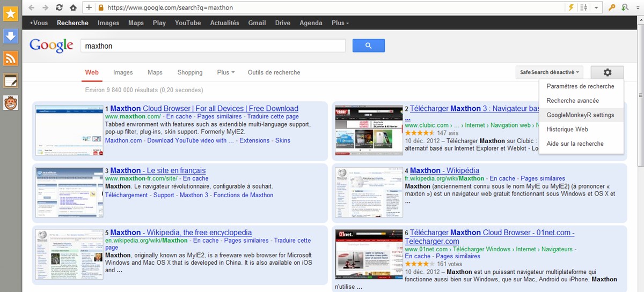Open Gmail in the black Google bar

257,23
